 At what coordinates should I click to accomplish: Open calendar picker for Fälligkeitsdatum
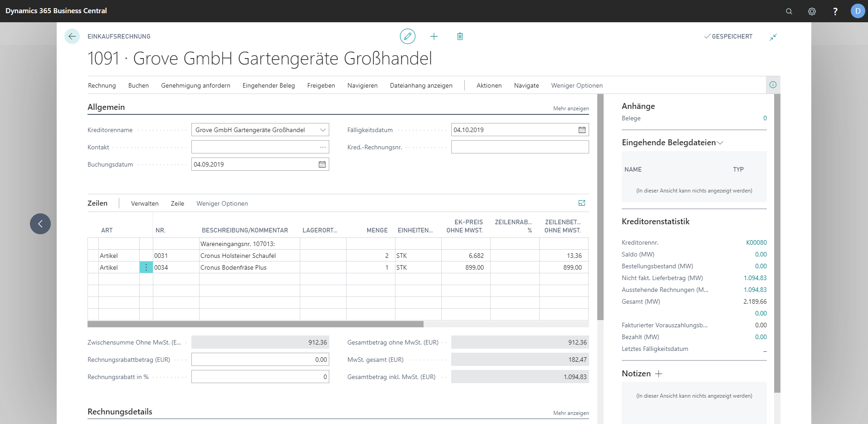pyautogui.click(x=582, y=130)
